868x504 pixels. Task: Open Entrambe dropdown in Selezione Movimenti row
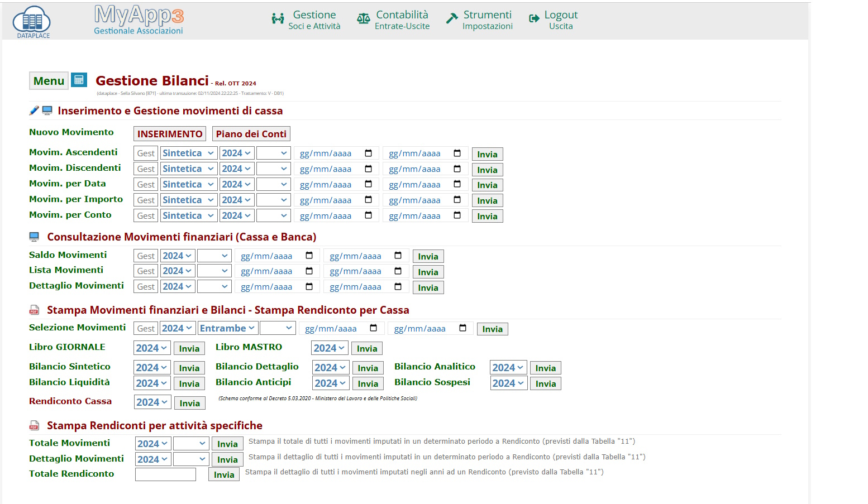[228, 328]
